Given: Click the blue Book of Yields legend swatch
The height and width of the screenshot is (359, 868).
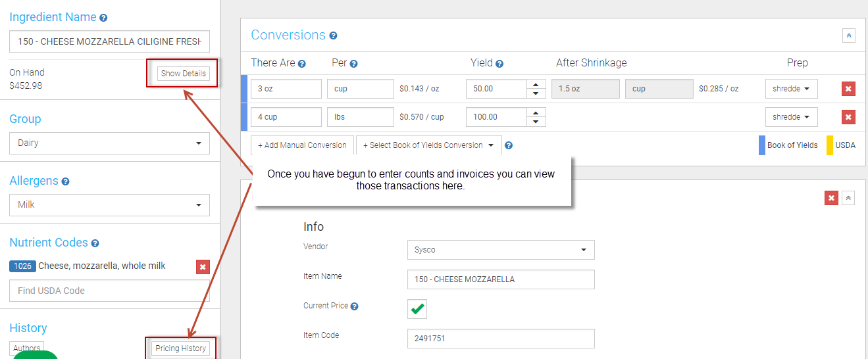Looking at the screenshot, I should click(762, 145).
